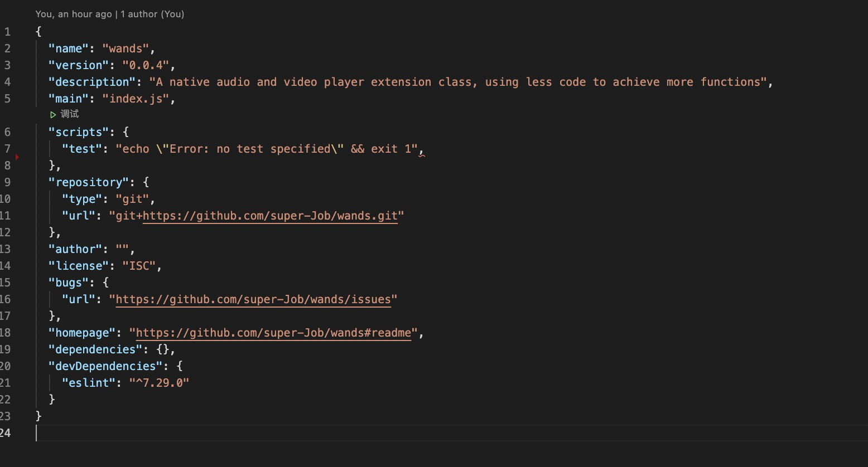Click inside the description string text
The height and width of the screenshot is (467, 868).
pos(458,82)
